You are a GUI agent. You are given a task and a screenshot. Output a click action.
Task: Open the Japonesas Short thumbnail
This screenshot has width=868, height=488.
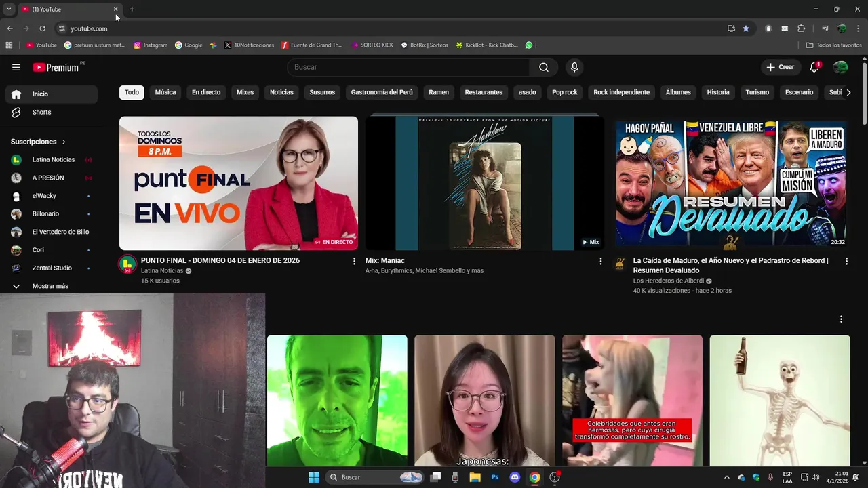pos(485,401)
